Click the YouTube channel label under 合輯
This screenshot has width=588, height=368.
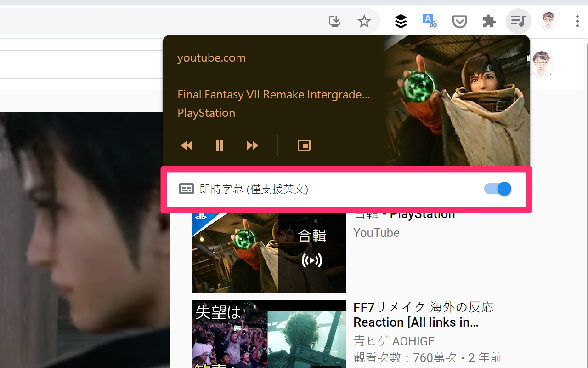click(x=376, y=233)
